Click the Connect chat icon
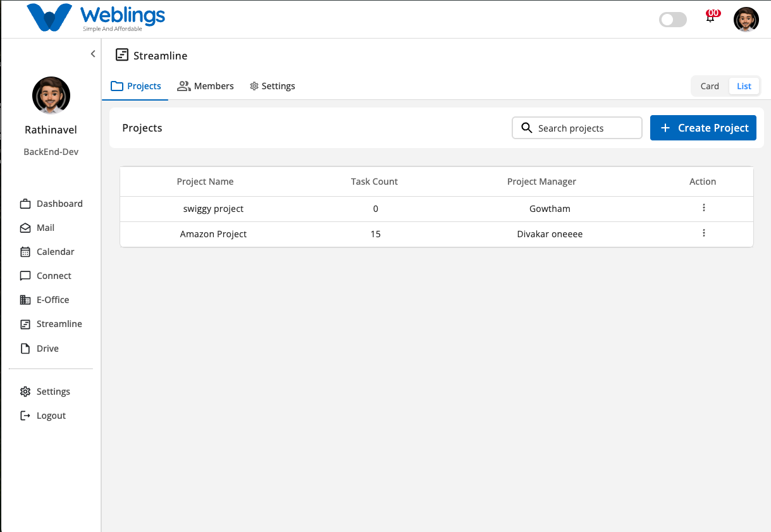771x532 pixels. click(25, 276)
